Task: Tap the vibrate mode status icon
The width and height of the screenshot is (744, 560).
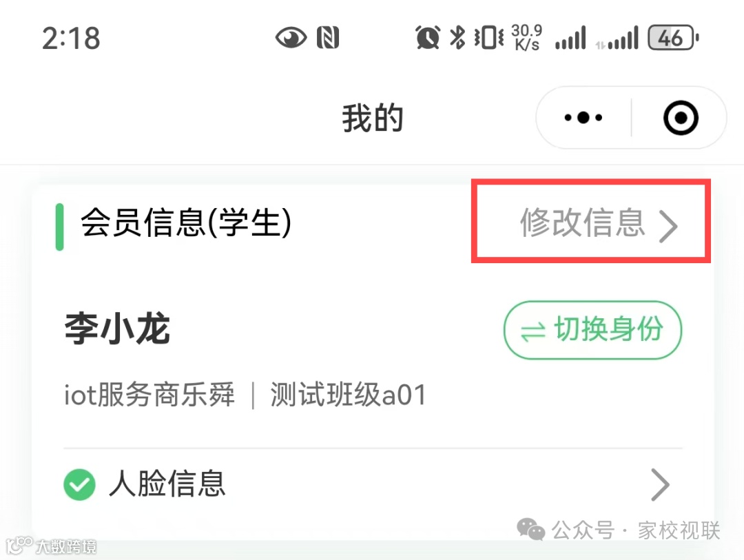Action: pyautogui.click(x=488, y=37)
